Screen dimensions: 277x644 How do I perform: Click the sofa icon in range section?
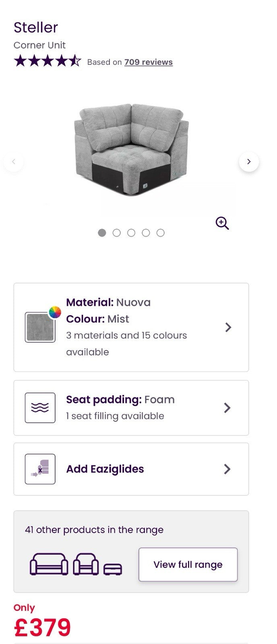(49, 564)
